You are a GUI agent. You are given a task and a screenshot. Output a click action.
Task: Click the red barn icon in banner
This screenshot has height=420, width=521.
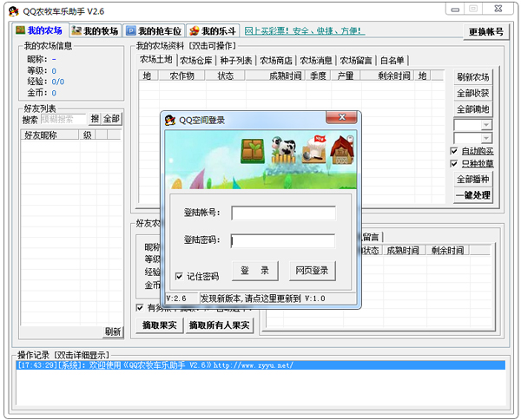click(343, 153)
